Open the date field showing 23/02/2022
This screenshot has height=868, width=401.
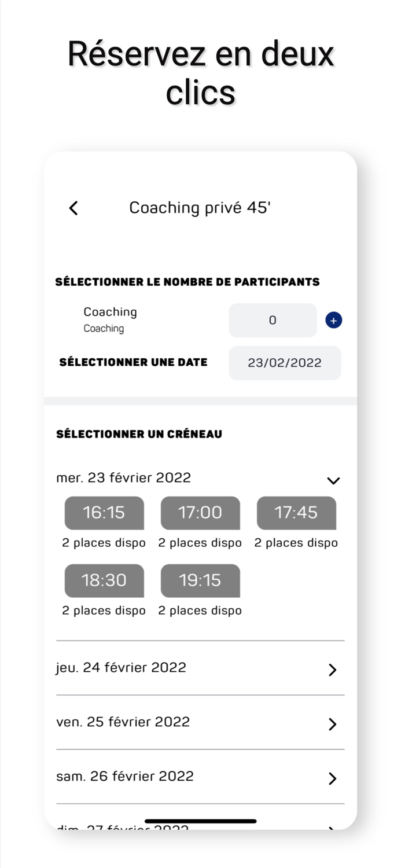click(x=285, y=363)
